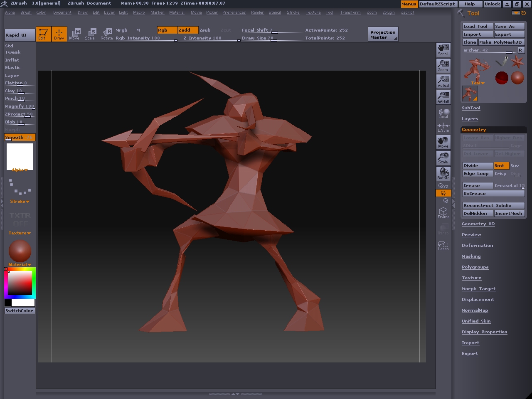Disable the Smt smoothing toggle

point(501,165)
